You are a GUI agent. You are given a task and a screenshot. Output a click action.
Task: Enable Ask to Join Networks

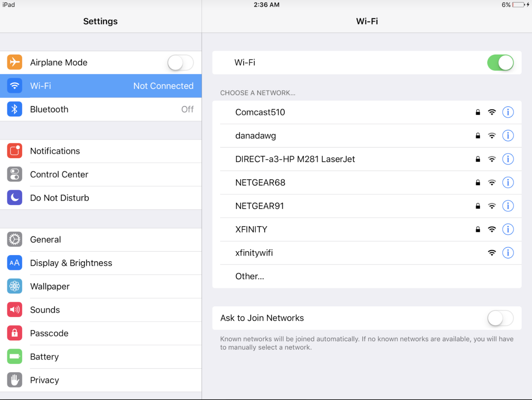[500, 318]
